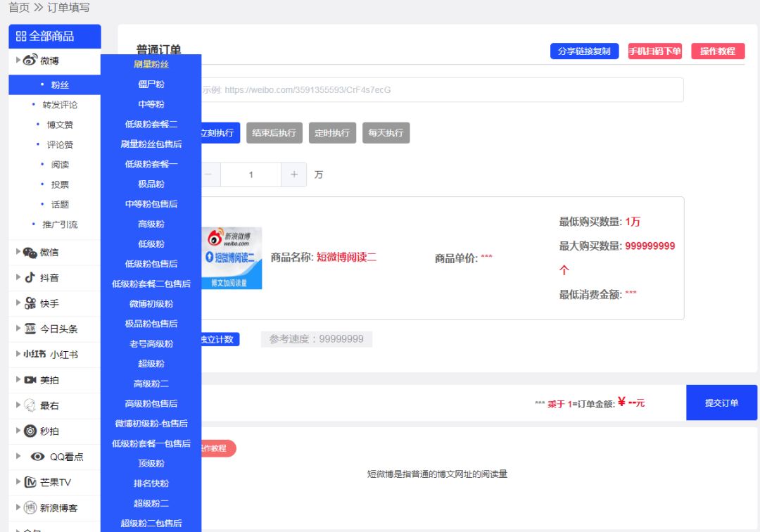Click the quantity number input field
The image size is (760, 532).
251,175
